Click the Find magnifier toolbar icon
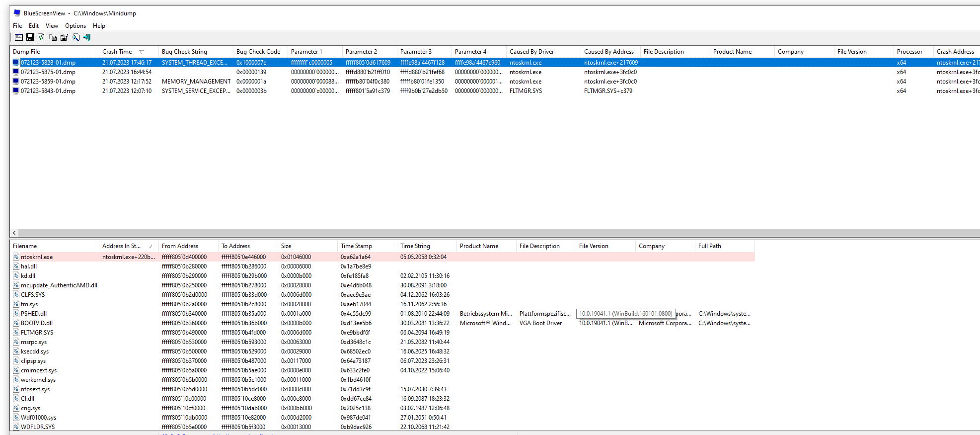The width and height of the screenshot is (980, 435). pyautogui.click(x=76, y=37)
